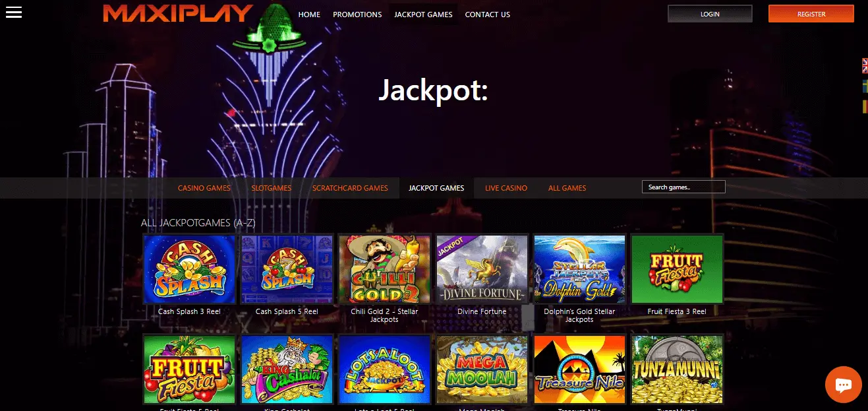Open the live chat bubble icon
The image size is (868, 411).
(x=843, y=385)
